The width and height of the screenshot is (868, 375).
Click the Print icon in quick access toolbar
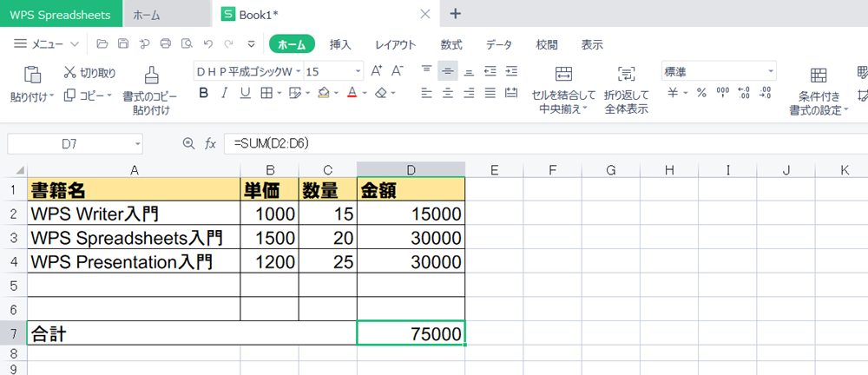(x=166, y=44)
